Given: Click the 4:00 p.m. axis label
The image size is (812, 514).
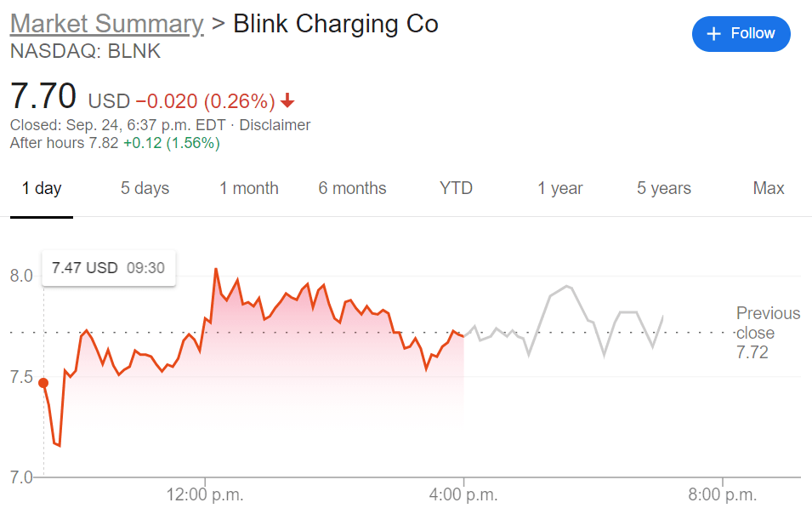Looking at the screenshot, I should coord(463,494).
